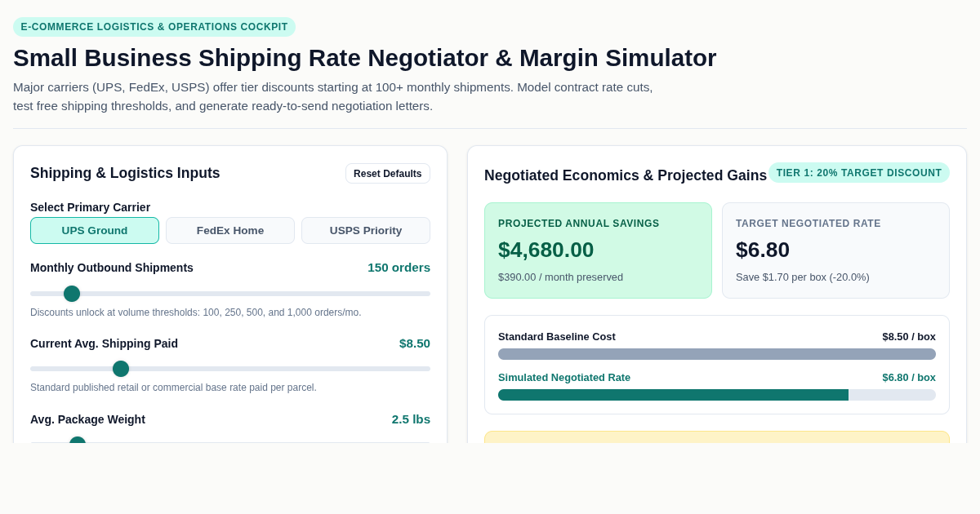Click 'Save $1.70 per box (-20.0%)' text

pyautogui.click(x=803, y=277)
